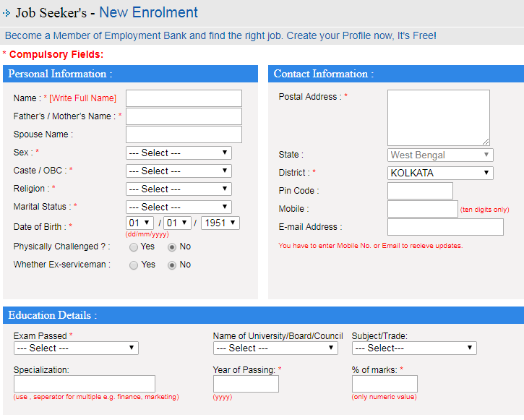Open the Marital Status dropdown
Image resolution: width=524 pixels, height=420 pixels.
tap(179, 207)
